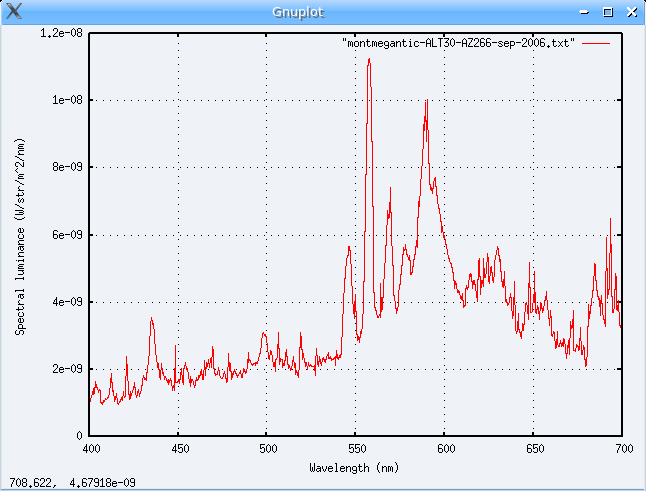Click the 550 tick label on x-axis

pyautogui.click(x=356, y=450)
